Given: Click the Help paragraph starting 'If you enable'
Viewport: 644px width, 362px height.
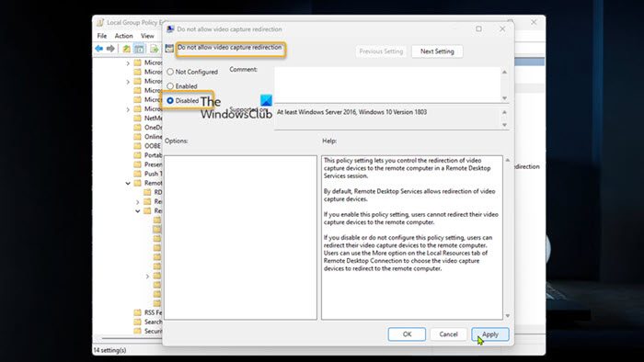Looking at the screenshot, I should (410, 218).
